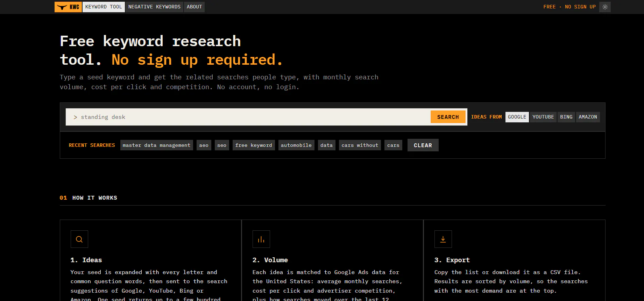Click the KWC bull logo
Viewport: 644px width, 301px height.
tap(68, 7)
